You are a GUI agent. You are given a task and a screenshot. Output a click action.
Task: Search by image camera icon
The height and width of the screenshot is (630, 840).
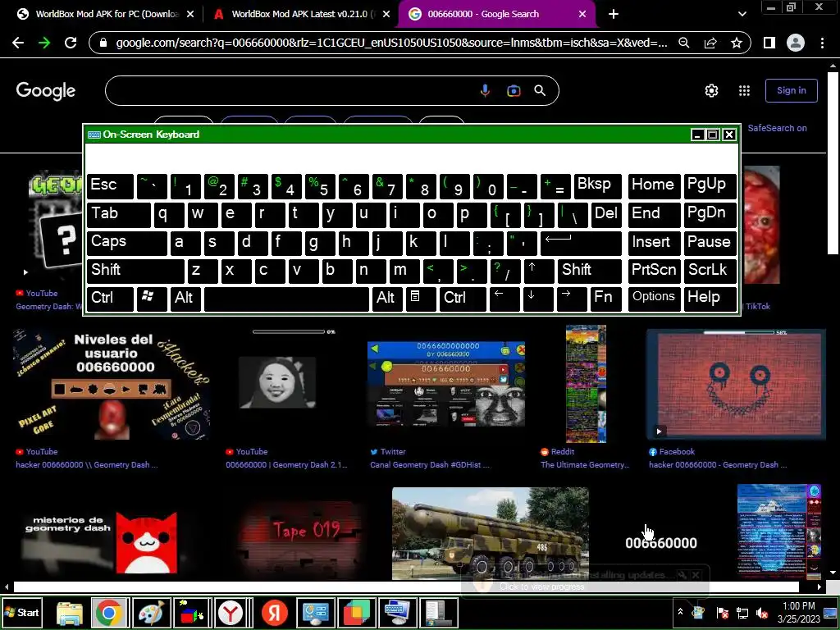click(514, 90)
